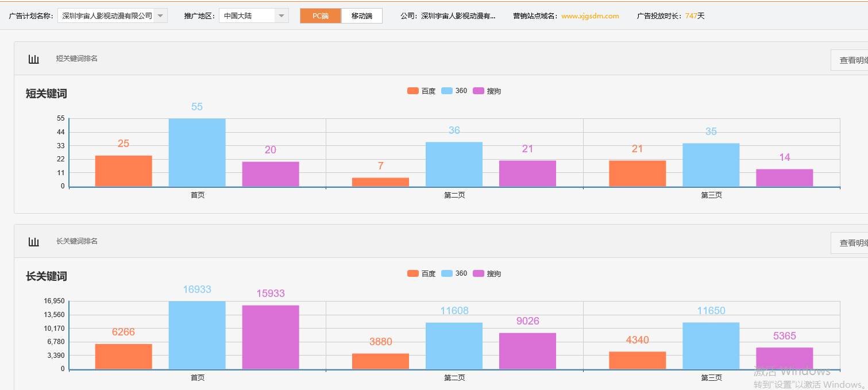Screen dimensions: 868x390
Task: Click bar chart icon beside 长关键词排名
Action: (x=34, y=242)
